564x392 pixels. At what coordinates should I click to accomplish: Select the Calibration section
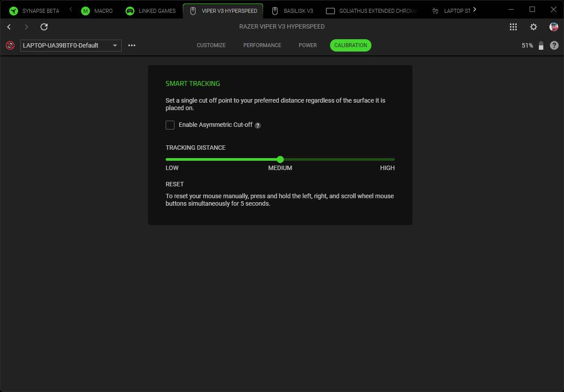[x=351, y=45]
